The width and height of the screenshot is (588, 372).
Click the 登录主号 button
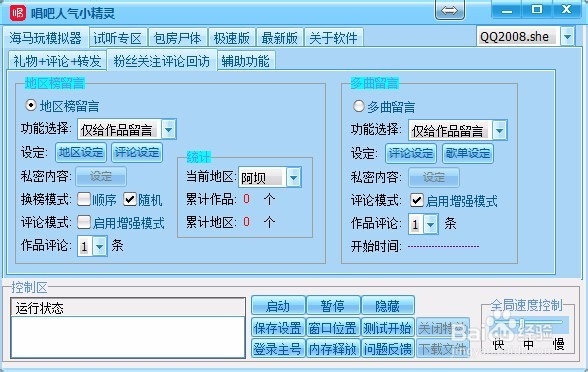coord(278,349)
